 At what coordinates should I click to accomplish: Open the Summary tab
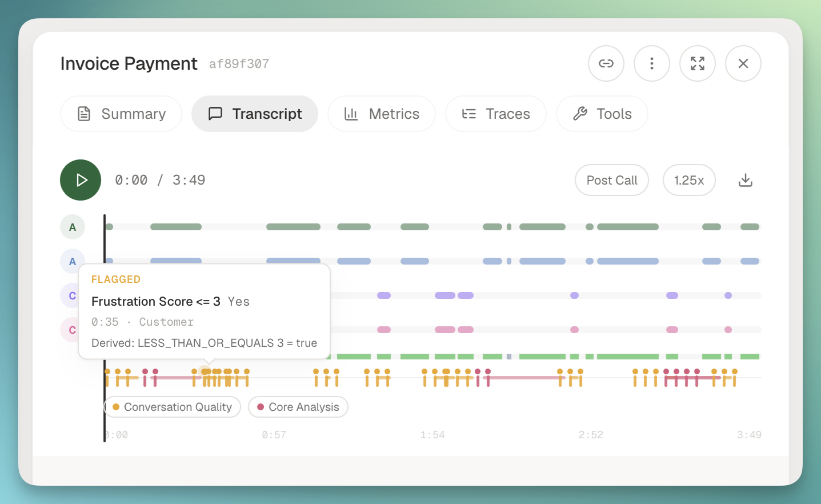click(121, 114)
